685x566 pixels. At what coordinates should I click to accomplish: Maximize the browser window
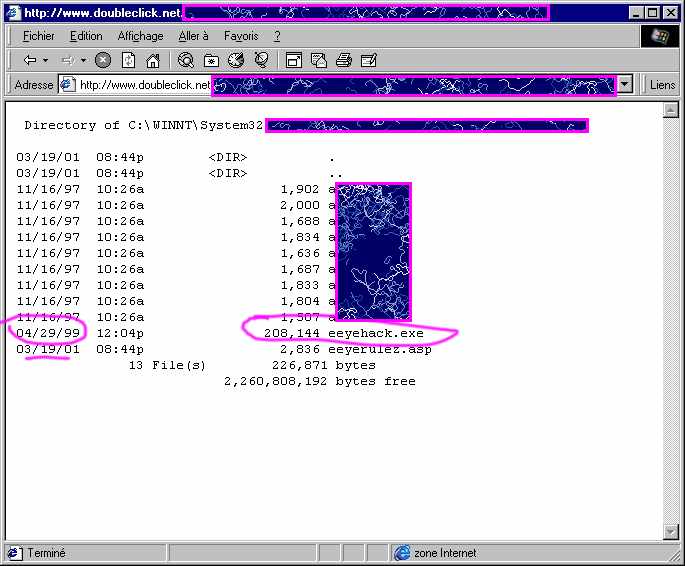coord(652,13)
